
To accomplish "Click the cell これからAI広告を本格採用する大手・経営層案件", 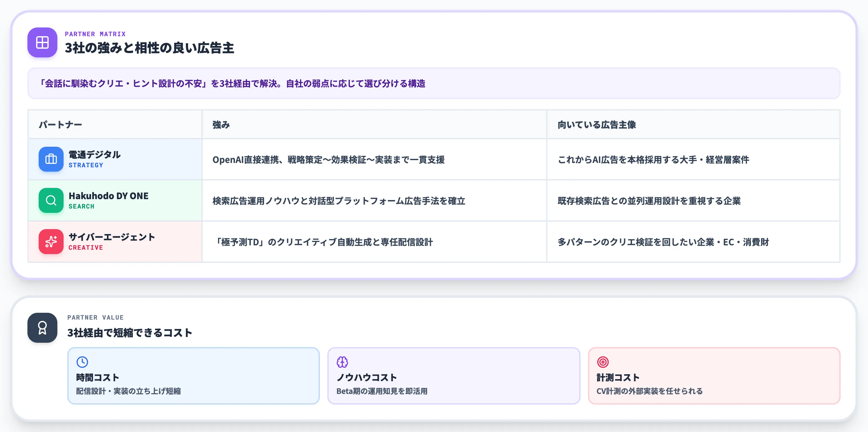I will coord(693,160).
